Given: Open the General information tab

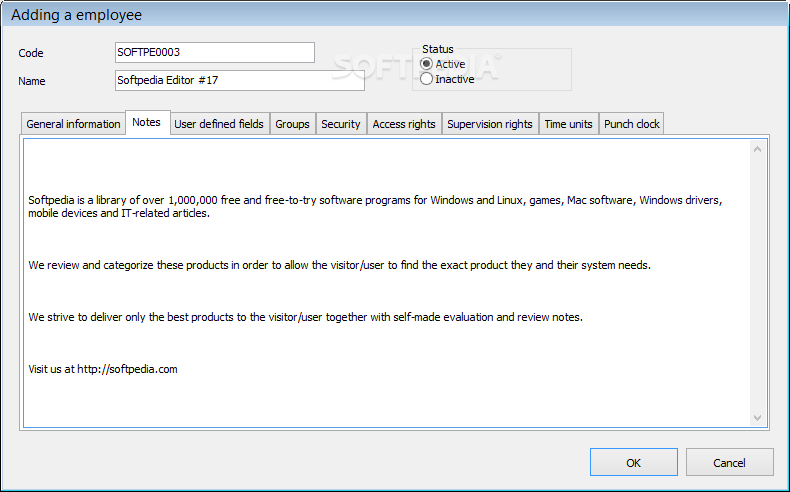Looking at the screenshot, I should pos(73,124).
